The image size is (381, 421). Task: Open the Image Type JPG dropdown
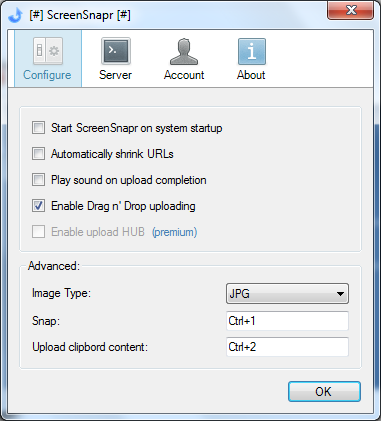287,294
